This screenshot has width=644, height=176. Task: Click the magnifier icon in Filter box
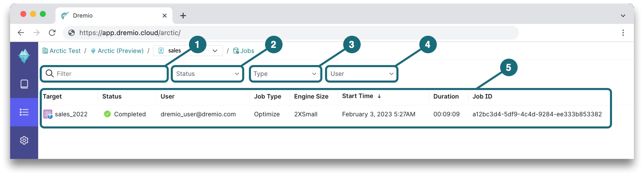[50, 74]
